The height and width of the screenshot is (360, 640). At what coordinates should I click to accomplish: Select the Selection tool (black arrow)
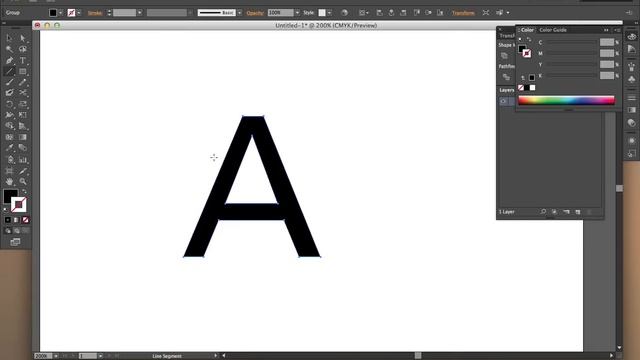click(9, 38)
